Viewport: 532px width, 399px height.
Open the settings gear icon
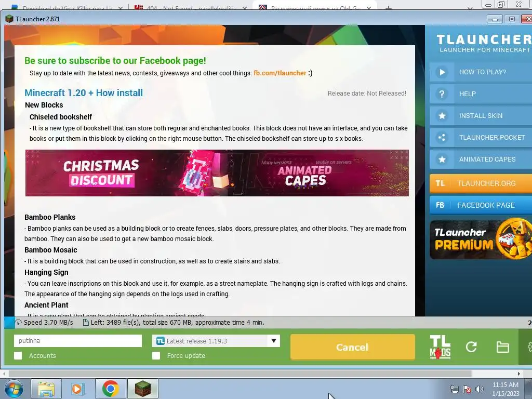tap(529, 347)
